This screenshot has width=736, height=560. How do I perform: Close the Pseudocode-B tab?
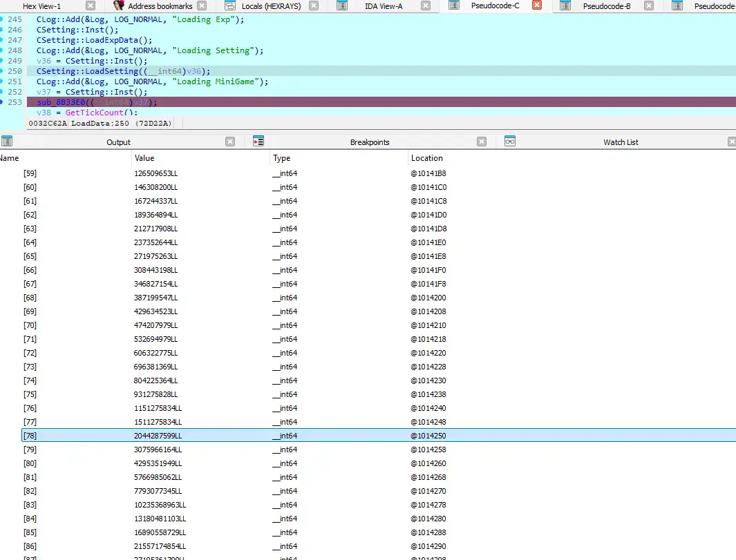649,6
